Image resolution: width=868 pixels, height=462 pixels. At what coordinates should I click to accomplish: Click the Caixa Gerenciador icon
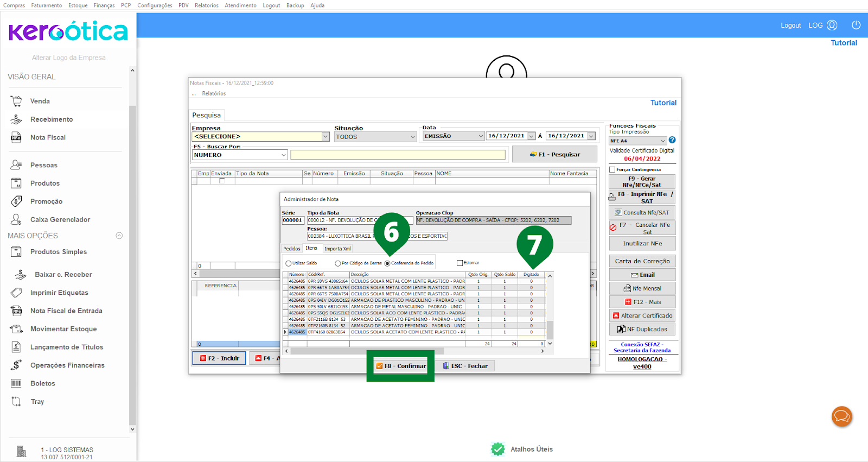click(x=16, y=219)
